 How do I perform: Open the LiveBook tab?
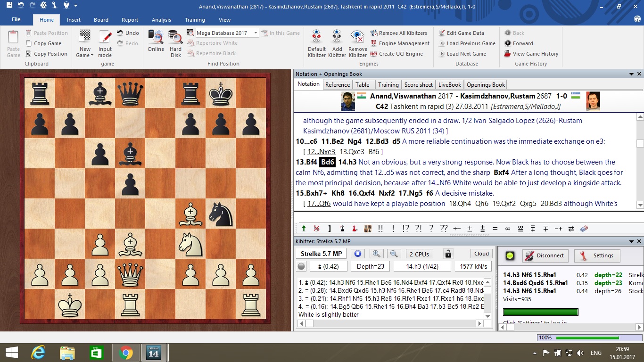449,85
